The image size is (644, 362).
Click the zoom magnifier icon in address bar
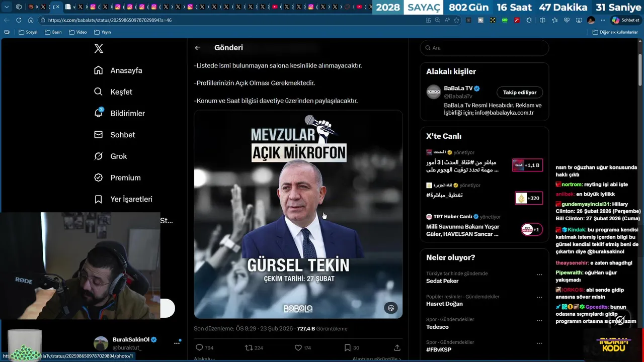point(438,20)
